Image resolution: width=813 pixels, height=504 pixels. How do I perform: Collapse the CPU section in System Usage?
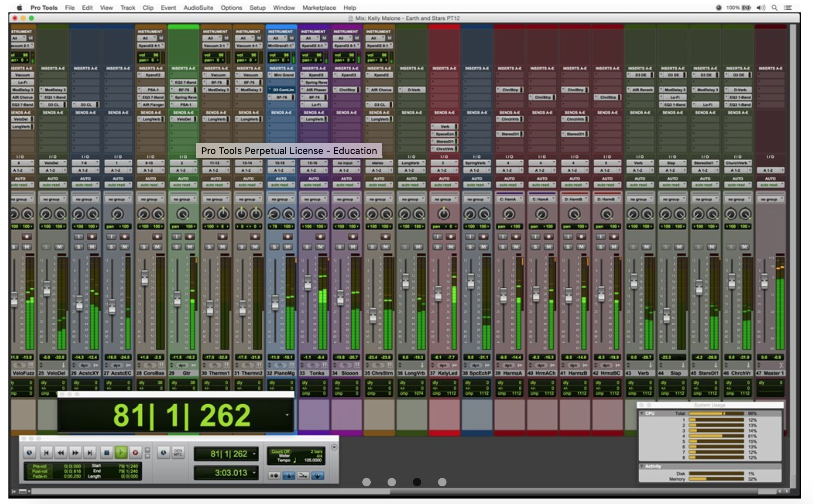pos(642,414)
